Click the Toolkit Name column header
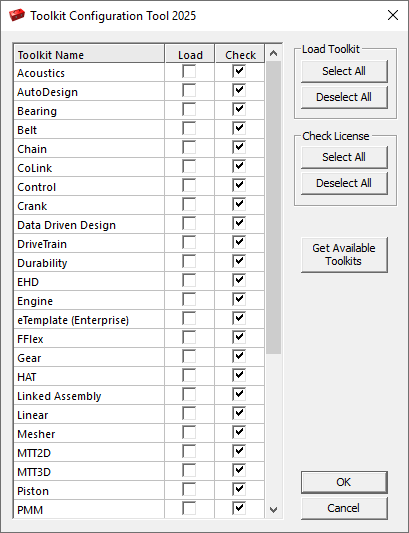The image size is (409, 533). (89, 54)
